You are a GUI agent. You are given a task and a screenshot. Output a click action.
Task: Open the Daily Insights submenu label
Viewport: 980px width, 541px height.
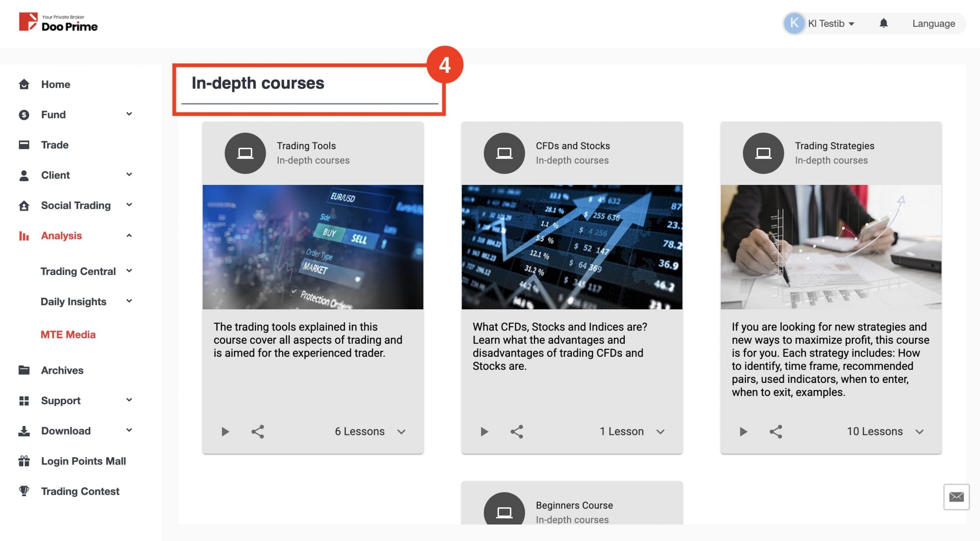click(x=73, y=301)
